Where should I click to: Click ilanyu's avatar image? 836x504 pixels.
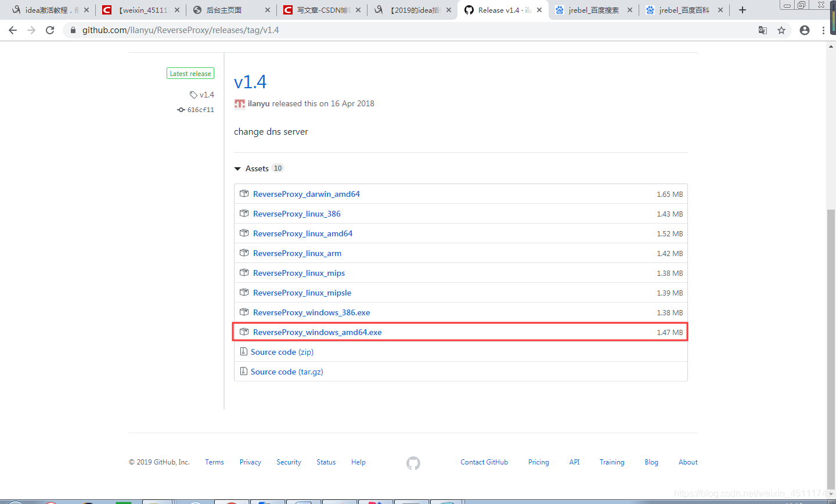pyautogui.click(x=240, y=103)
